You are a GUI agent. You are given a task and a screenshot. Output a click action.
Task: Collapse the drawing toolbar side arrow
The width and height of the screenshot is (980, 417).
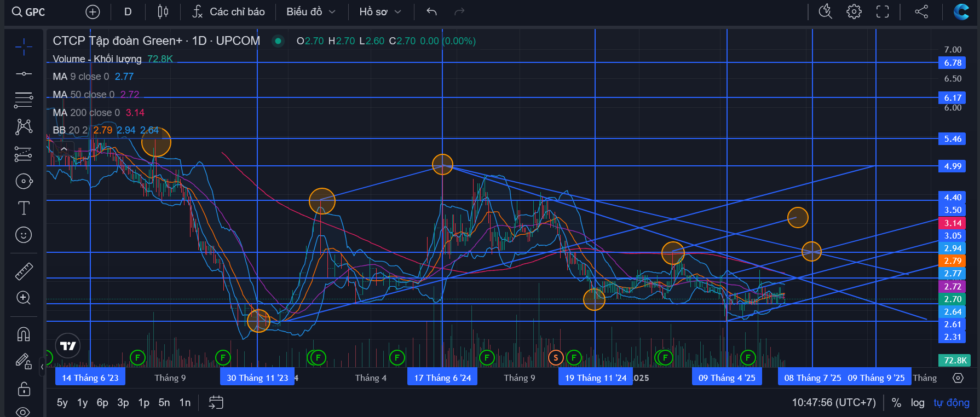click(x=42, y=366)
